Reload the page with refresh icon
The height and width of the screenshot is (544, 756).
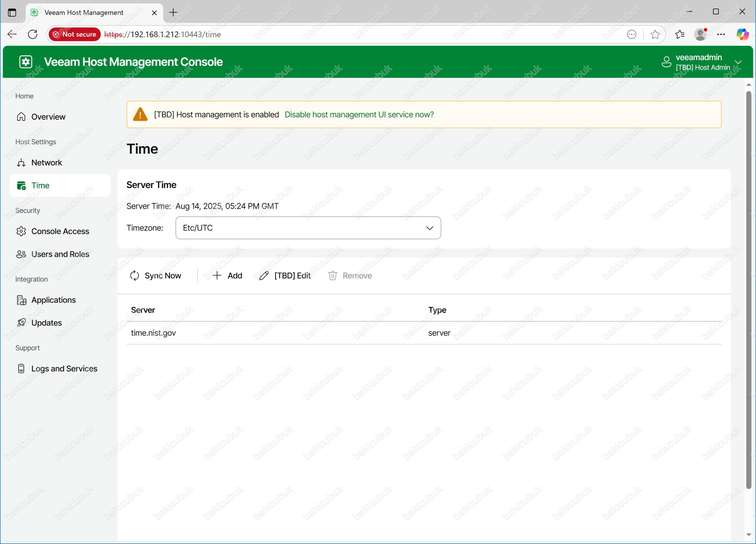tap(33, 34)
